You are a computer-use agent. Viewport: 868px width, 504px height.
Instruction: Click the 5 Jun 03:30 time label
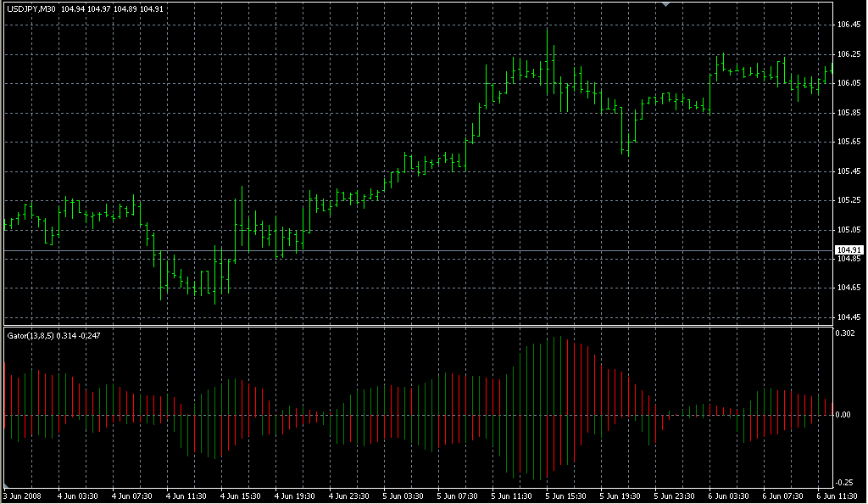point(403,496)
